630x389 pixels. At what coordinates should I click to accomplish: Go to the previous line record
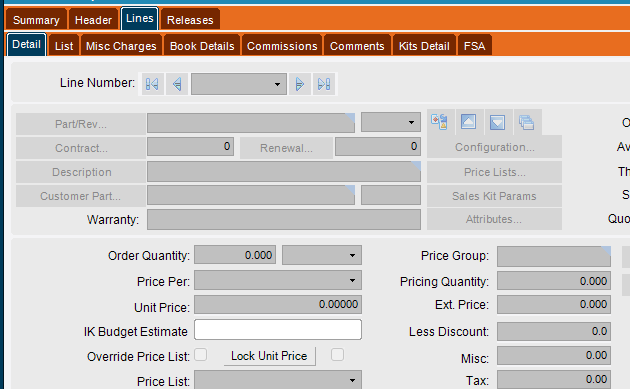(177, 84)
